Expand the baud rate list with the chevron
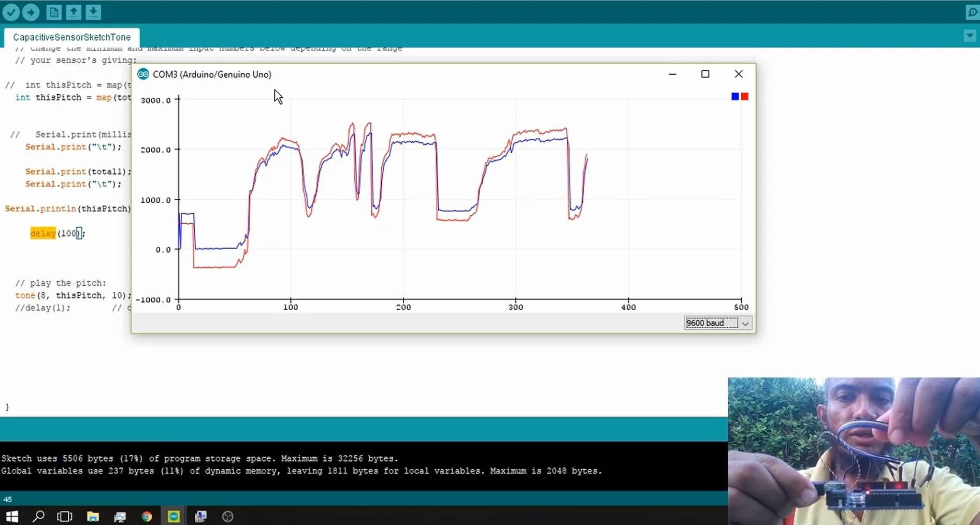The height and width of the screenshot is (525, 980). [x=746, y=323]
